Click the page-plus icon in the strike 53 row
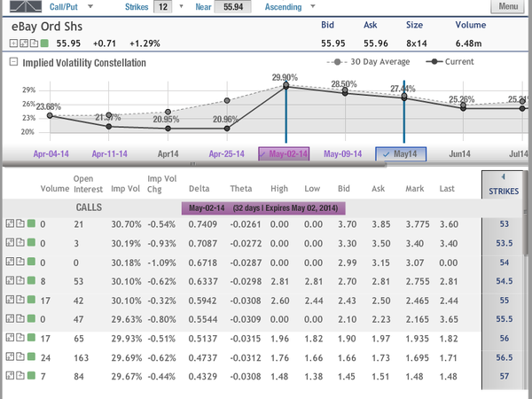 click(20, 223)
